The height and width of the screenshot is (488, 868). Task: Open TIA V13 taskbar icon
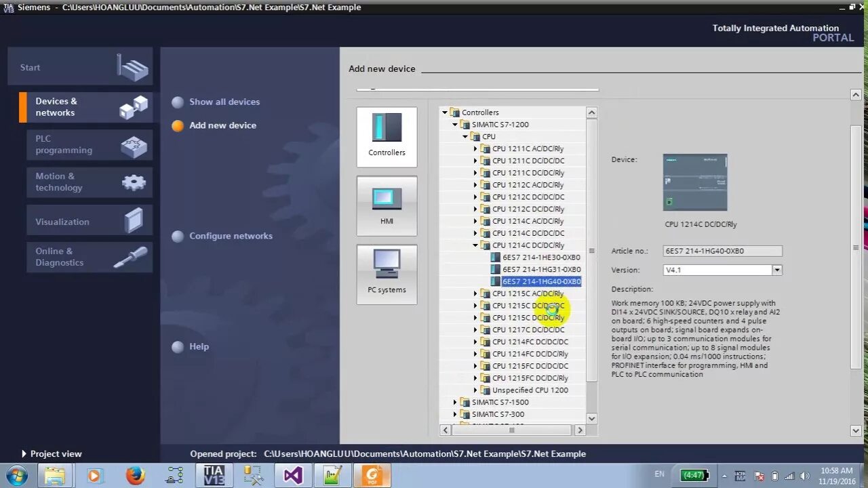click(214, 476)
